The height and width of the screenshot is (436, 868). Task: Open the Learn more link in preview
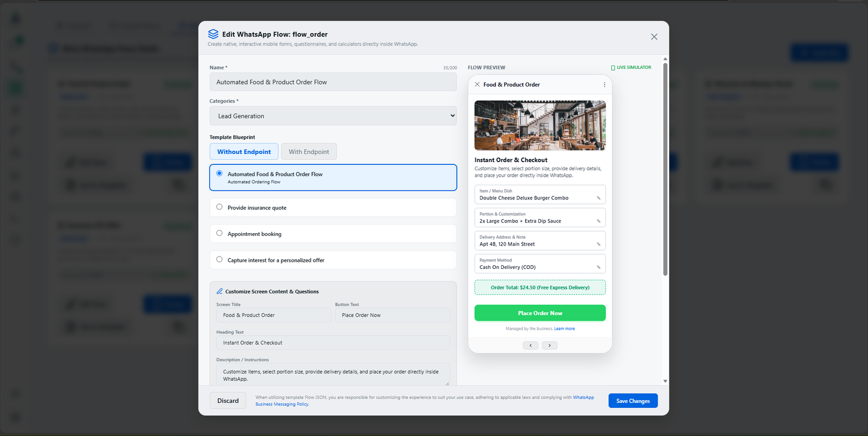[564, 329]
